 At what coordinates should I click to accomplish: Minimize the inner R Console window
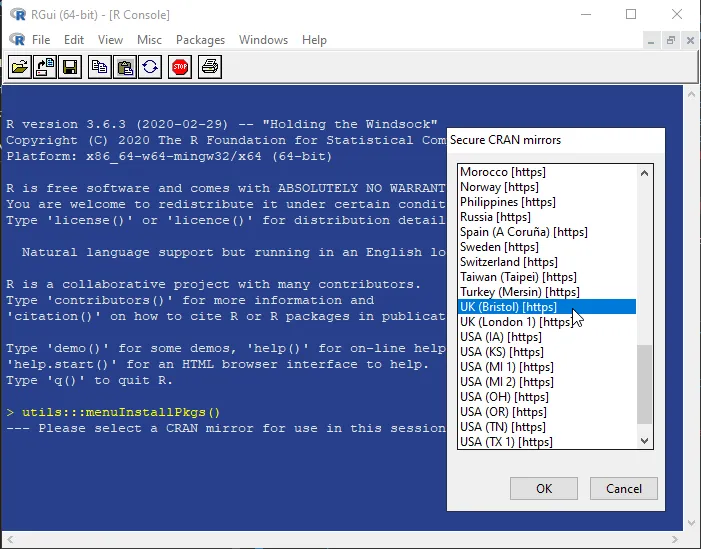pyautogui.click(x=651, y=41)
